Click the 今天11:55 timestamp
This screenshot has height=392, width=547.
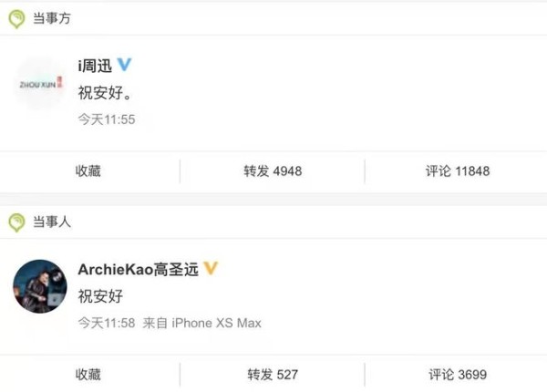[x=107, y=119]
